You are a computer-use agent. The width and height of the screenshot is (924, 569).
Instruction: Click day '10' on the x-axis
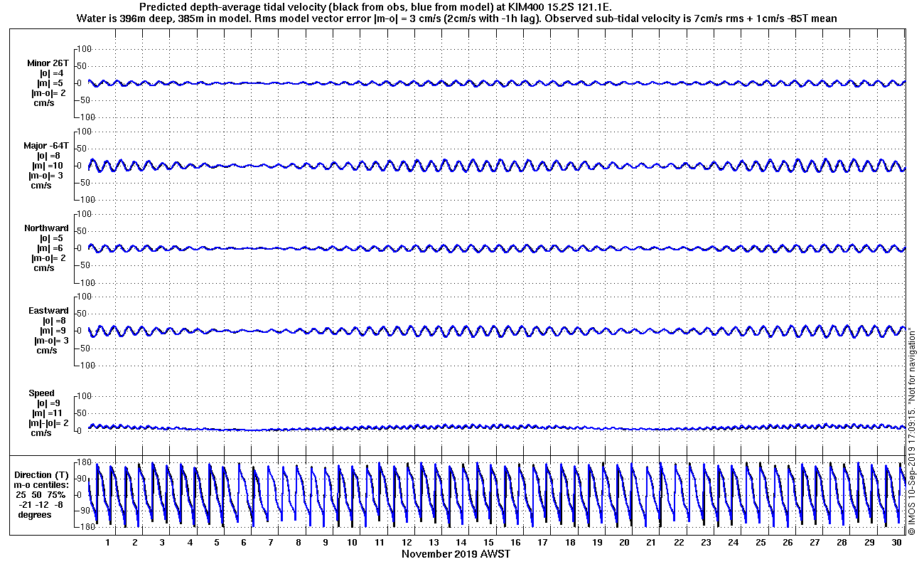point(353,543)
